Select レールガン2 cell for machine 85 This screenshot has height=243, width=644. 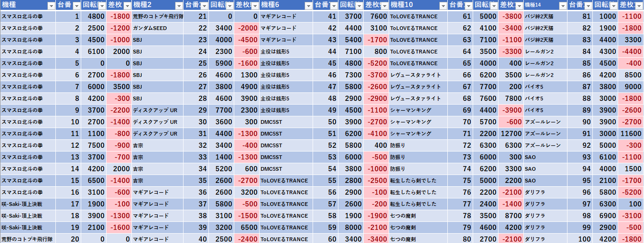[545, 63]
